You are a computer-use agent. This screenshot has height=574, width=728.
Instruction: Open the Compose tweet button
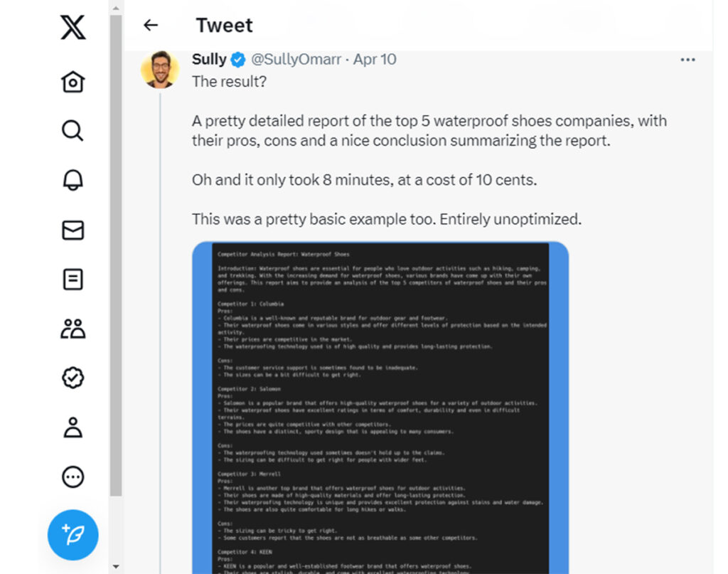(x=72, y=535)
